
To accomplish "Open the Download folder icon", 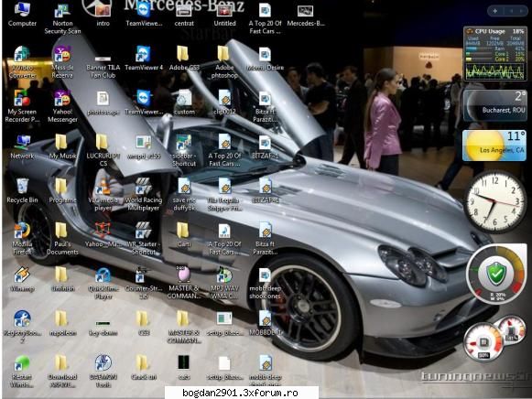I will [62, 372].
